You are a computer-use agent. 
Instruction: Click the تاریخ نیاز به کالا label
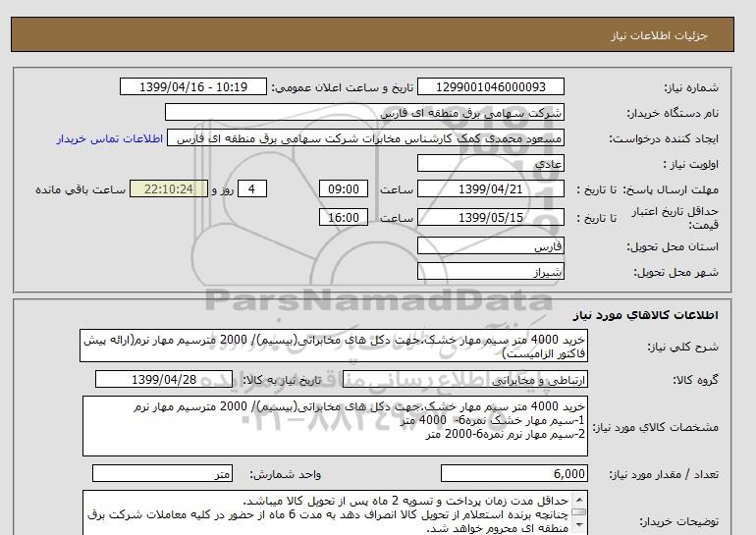coord(282,380)
